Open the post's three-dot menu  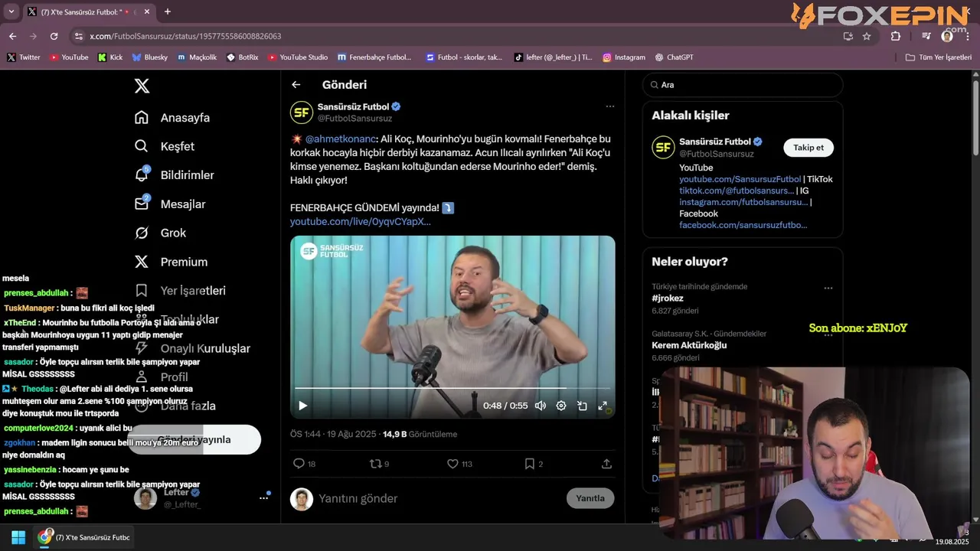point(609,106)
